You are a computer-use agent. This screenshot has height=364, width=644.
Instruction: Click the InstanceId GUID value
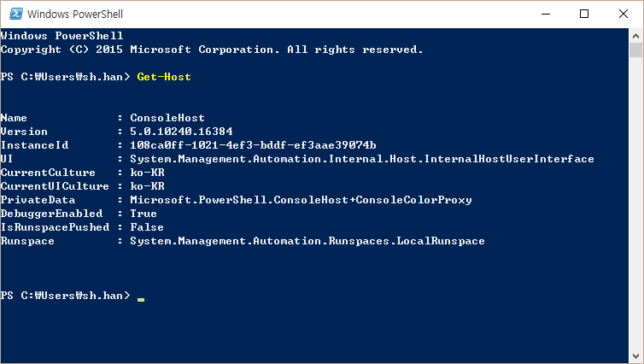point(253,145)
